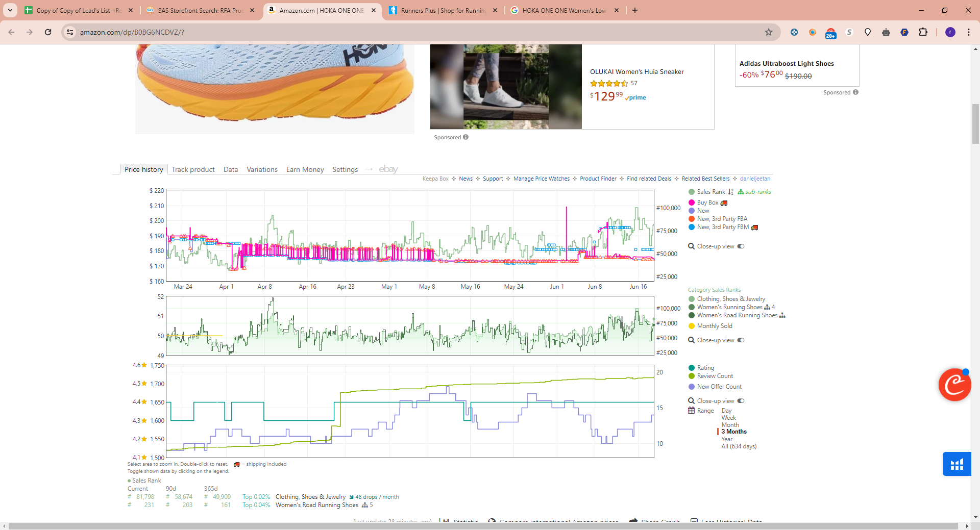Toggle New, 3rd Party FBA series
Screen dimensions: 980x530
pyautogui.click(x=718, y=219)
